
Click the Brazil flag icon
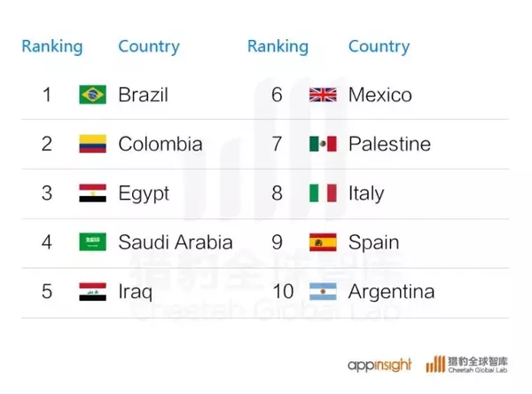(92, 95)
